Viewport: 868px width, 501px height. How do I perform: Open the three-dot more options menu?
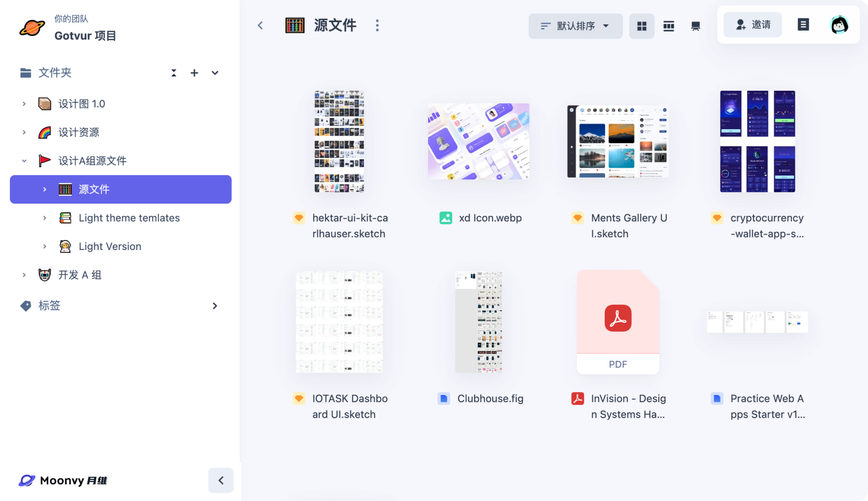click(377, 26)
